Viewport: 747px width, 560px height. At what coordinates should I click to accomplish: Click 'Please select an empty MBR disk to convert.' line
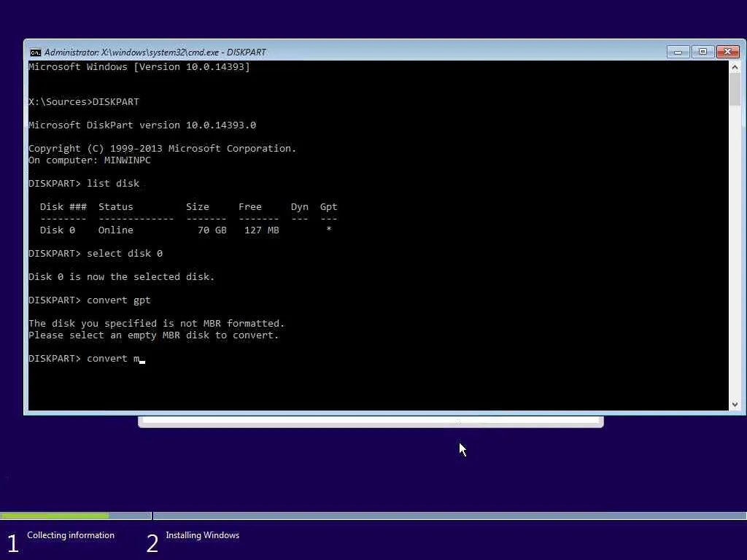click(x=154, y=335)
